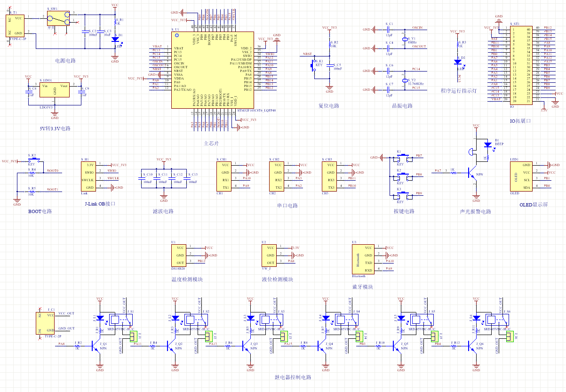Select the J_Q5 NPN transistor

397,346
